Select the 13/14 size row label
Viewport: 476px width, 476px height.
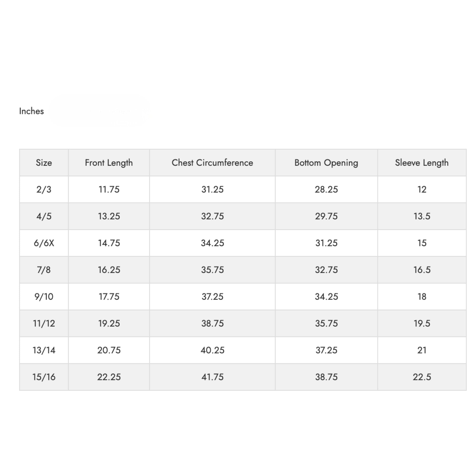click(x=44, y=350)
